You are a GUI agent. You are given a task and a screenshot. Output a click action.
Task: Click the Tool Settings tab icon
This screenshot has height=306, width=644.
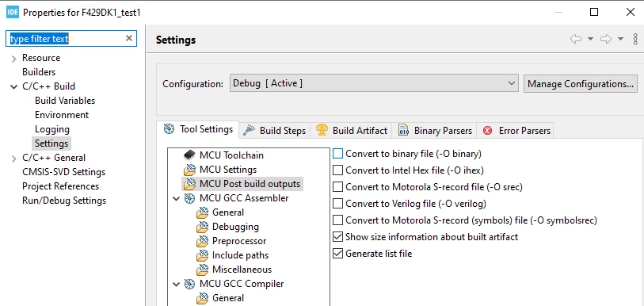click(x=169, y=129)
